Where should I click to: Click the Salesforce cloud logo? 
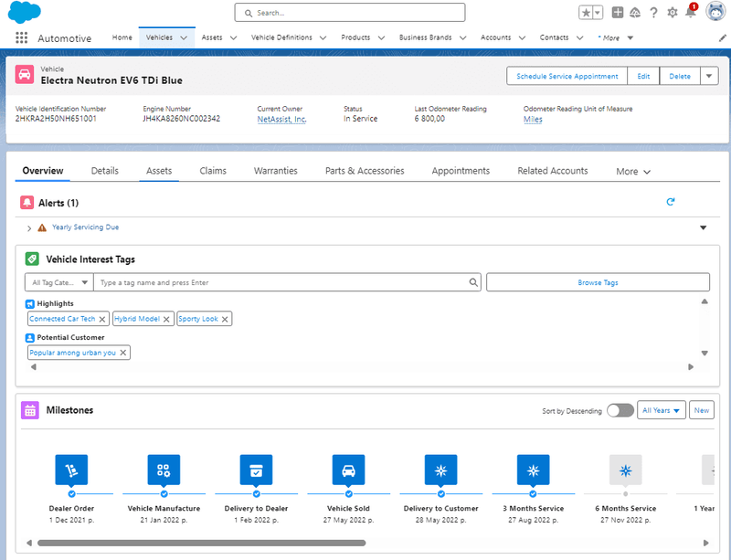(25, 12)
